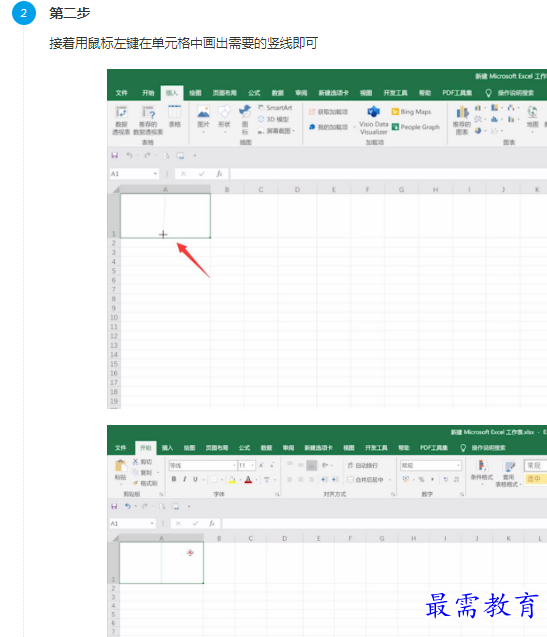
Task: Open 页面布局 tab in the first Excel image
Action: click(x=225, y=93)
